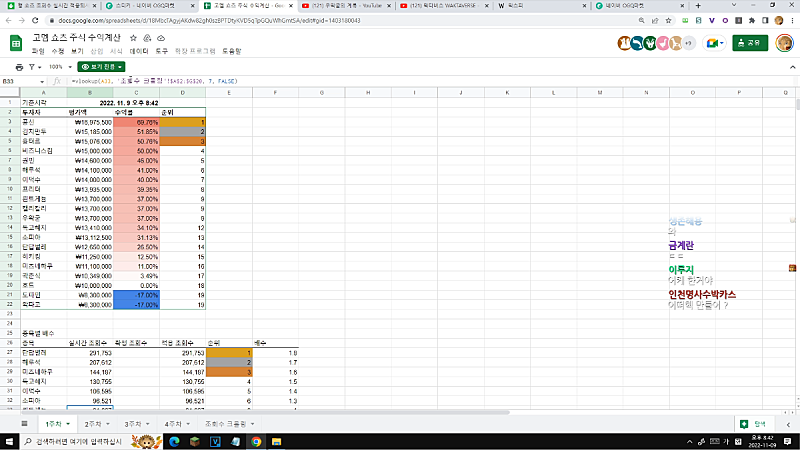Select column A header
The image size is (800, 450).
(43, 92)
